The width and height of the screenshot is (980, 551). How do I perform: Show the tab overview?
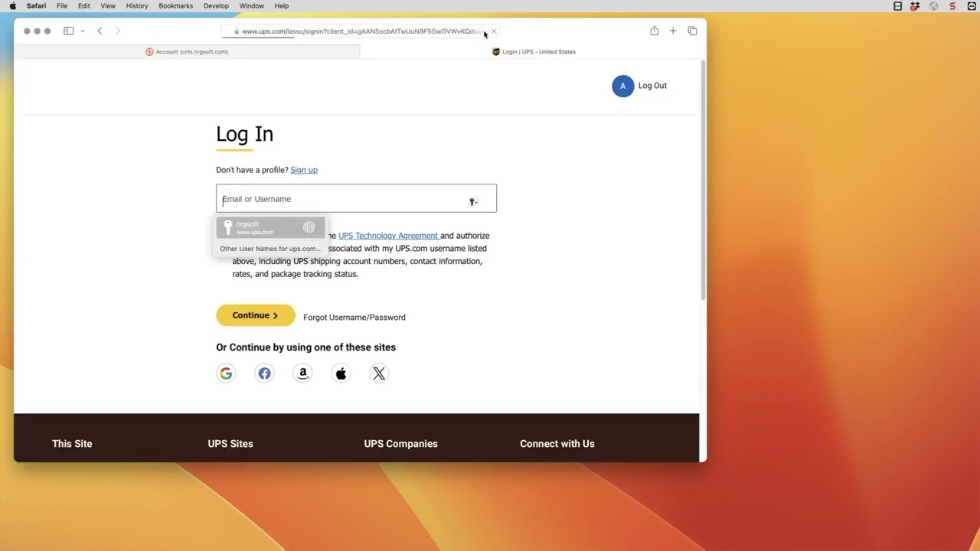(692, 31)
